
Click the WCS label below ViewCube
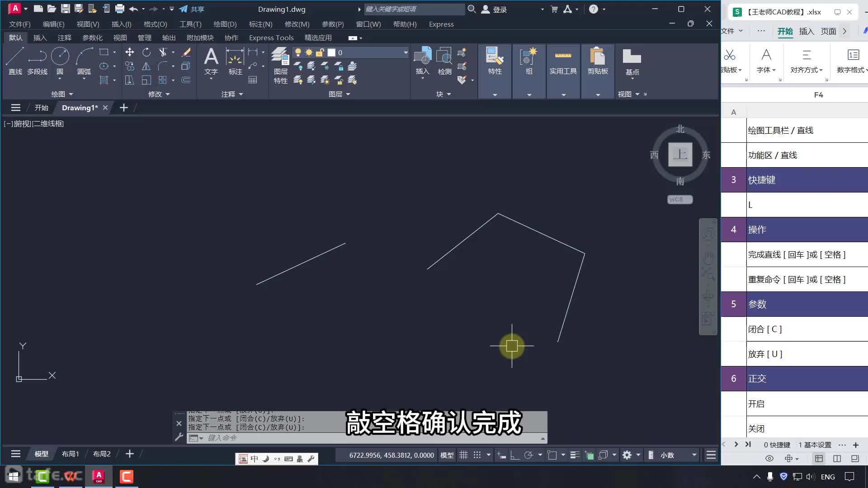click(679, 199)
